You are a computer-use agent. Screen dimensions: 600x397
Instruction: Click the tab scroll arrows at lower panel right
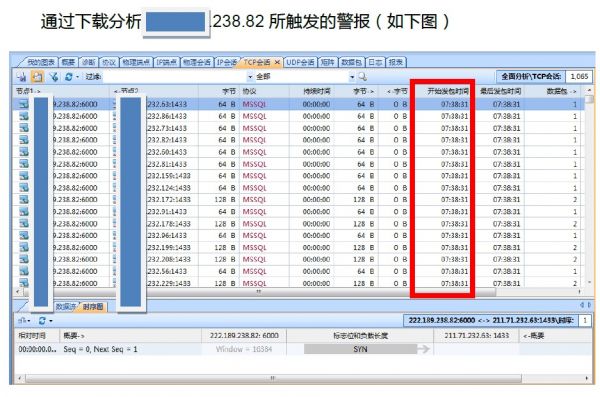(585, 305)
